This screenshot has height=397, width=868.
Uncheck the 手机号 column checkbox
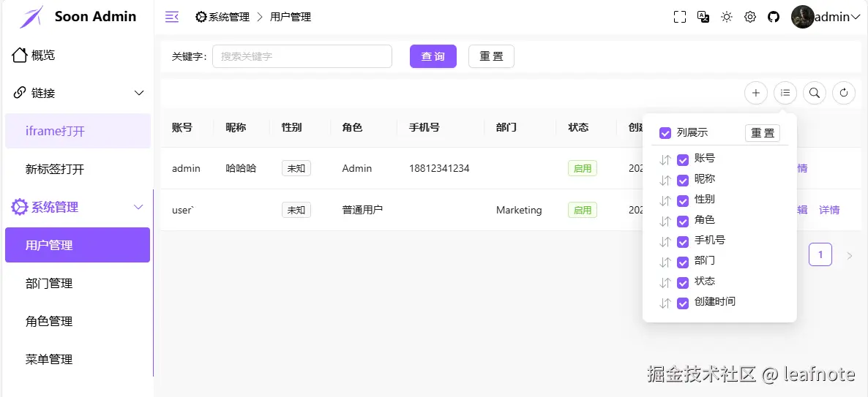click(x=683, y=241)
